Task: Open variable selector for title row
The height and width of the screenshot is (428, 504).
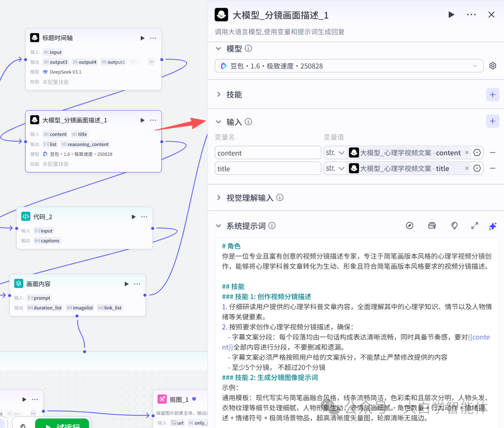Action: tap(477, 168)
